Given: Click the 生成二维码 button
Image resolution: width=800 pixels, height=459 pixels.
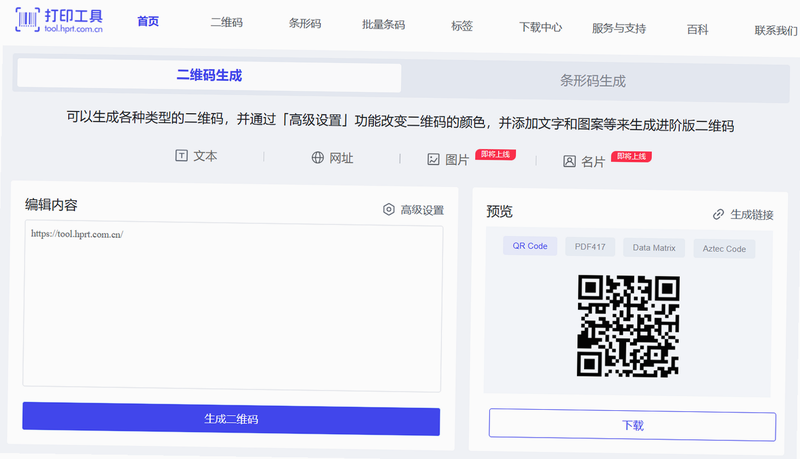Looking at the screenshot, I should click(231, 419).
